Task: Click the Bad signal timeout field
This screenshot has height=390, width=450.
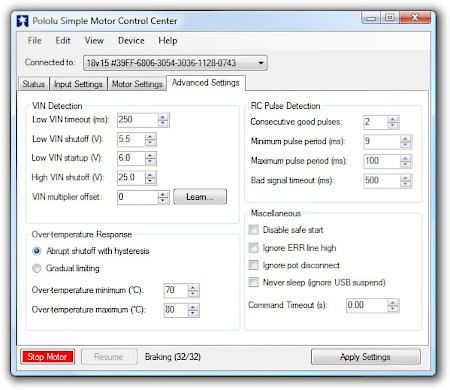Action: [382, 181]
